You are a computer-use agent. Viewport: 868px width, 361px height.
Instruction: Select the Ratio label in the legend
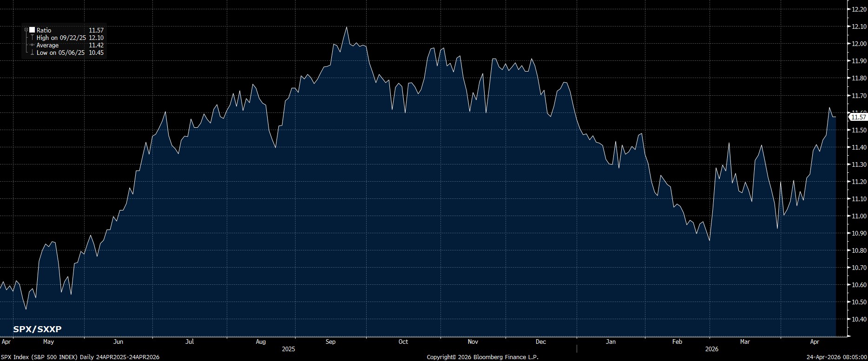(44, 30)
